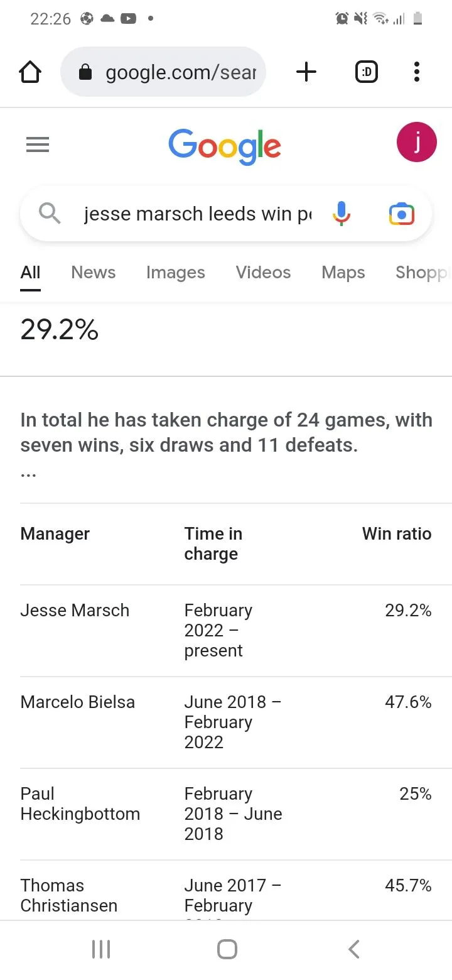The height and width of the screenshot is (980, 452).
Task: Open Google hamburger side menu
Action: (x=38, y=145)
